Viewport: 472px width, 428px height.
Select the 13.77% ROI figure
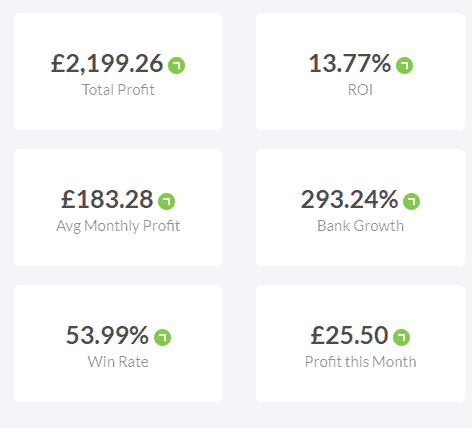point(350,63)
